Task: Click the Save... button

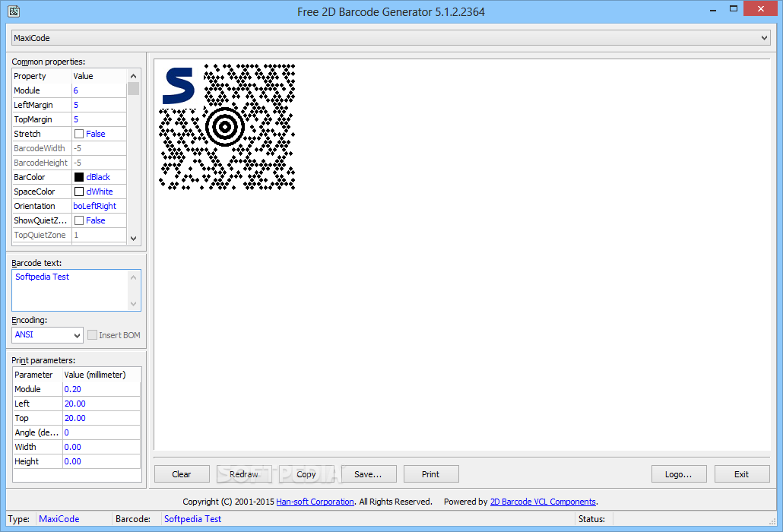Action: click(x=369, y=474)
